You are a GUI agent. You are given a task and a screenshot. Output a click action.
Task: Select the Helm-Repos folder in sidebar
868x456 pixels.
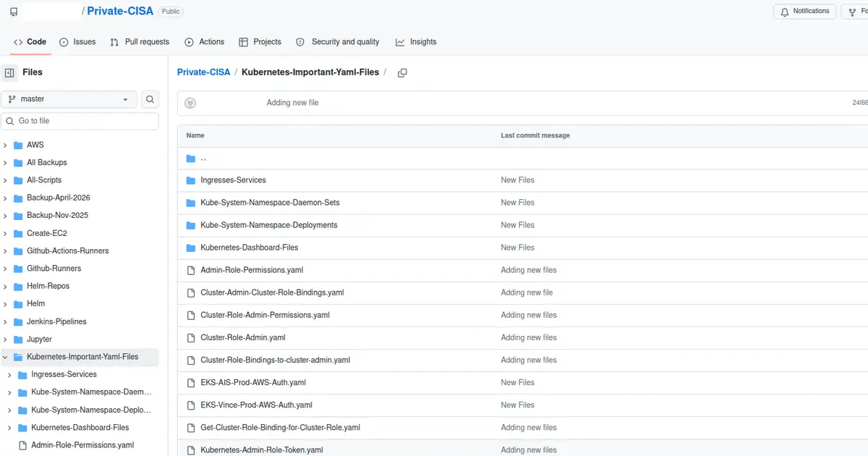[x=48, y=286]
